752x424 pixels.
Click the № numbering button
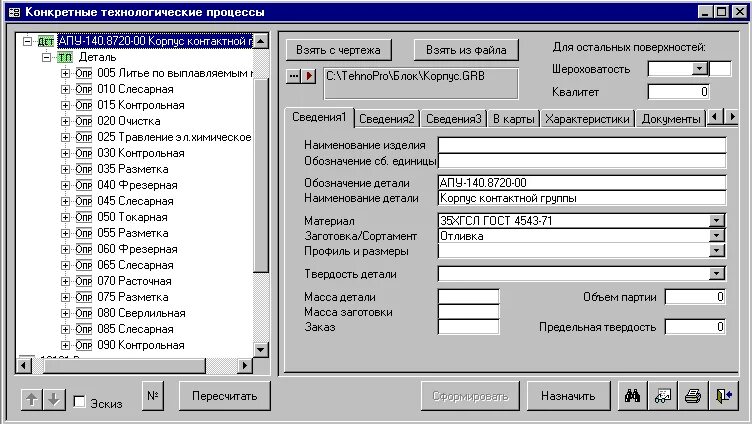point(153,396)
